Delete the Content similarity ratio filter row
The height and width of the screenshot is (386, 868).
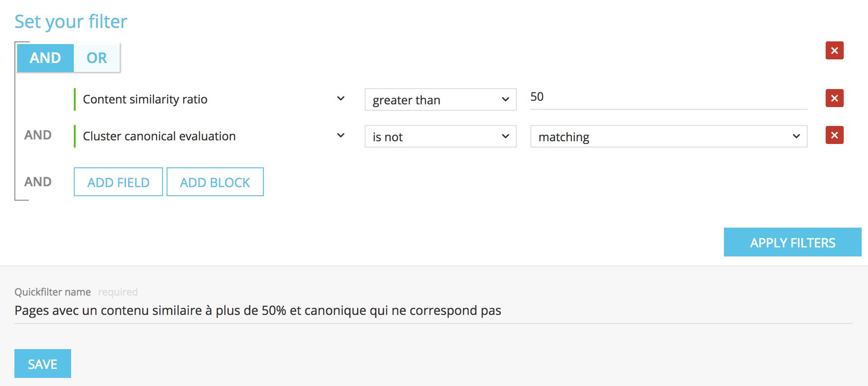(834, 98)
